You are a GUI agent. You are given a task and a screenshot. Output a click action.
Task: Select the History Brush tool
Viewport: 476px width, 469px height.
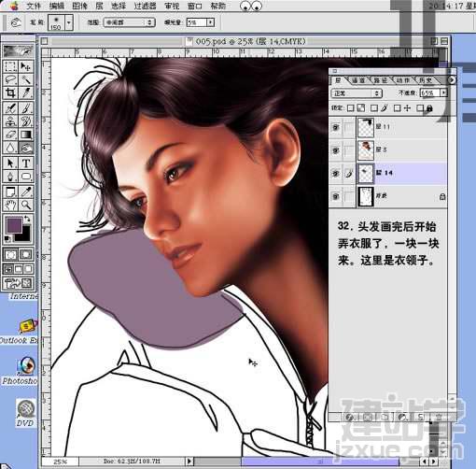click(26, 121)
